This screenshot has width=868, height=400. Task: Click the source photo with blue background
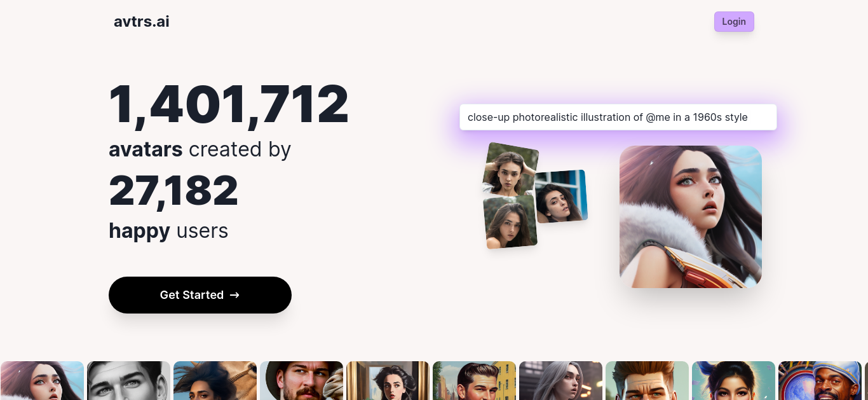(x=561, y=196)
